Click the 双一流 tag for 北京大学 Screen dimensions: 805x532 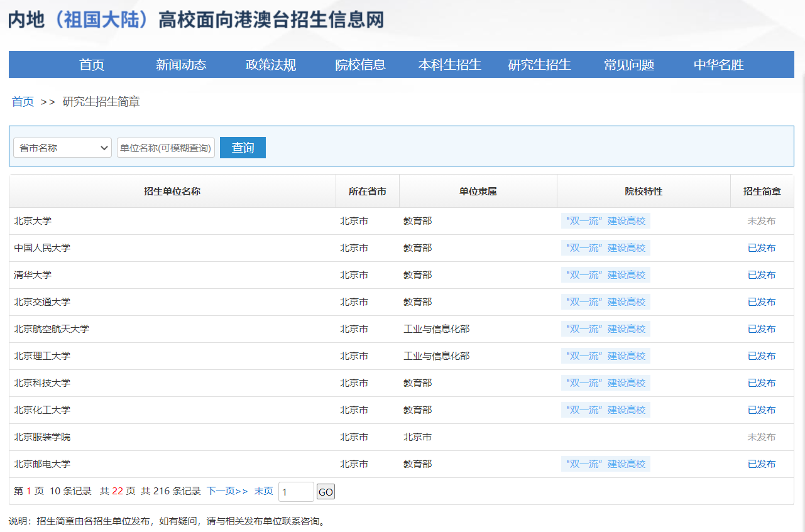tap(606, 221)
